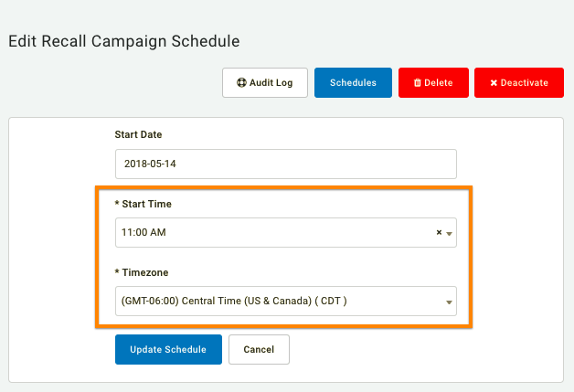Open the Start Time field showing 11:00 AM

286,232
